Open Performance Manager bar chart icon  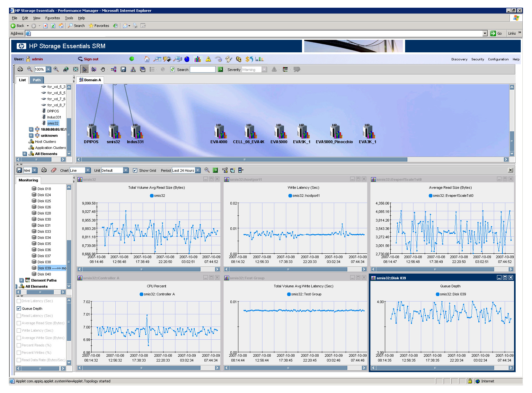pos(198,59)
